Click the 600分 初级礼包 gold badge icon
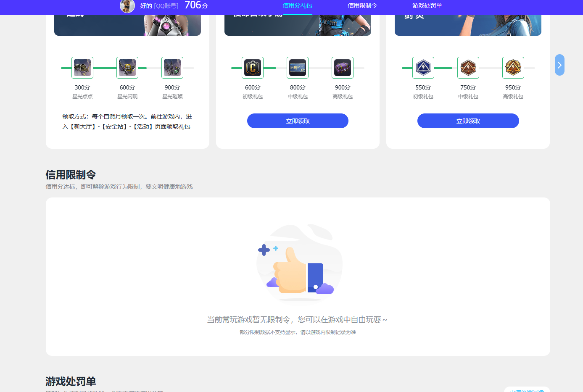Screen dimensions: 583x392 pos(253,68)
